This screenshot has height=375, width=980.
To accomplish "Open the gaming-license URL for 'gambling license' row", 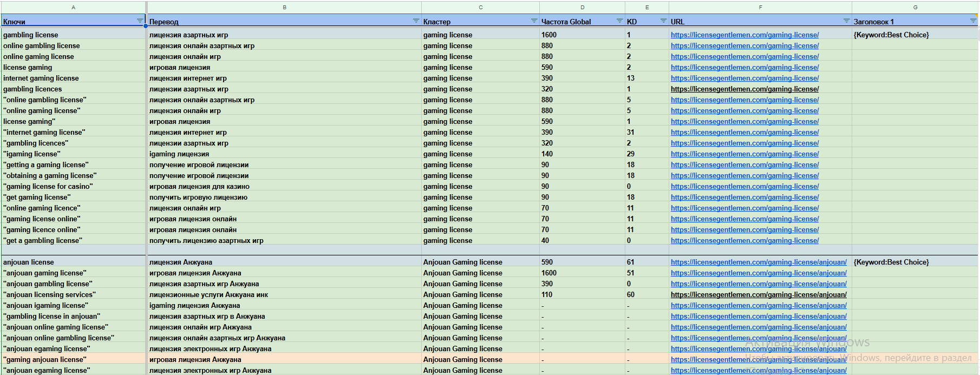I will [x=744, y=35].
